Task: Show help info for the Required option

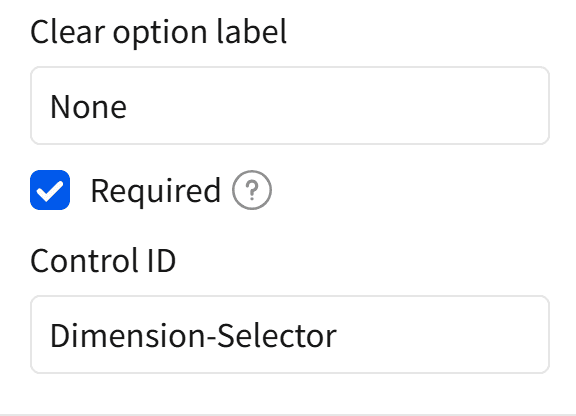Action: (x=252, y=190)
